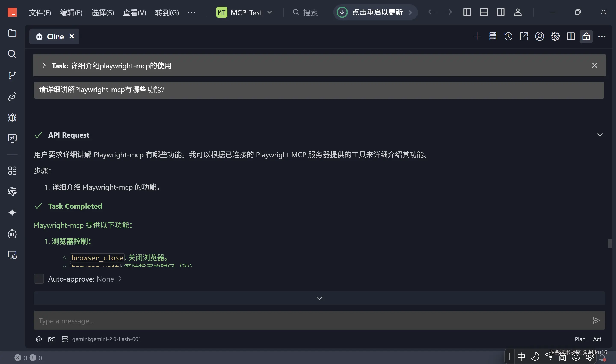Click errors and warnings status indicator
The height and width of the screenshot is (364, 616).
tap(28, 358)
